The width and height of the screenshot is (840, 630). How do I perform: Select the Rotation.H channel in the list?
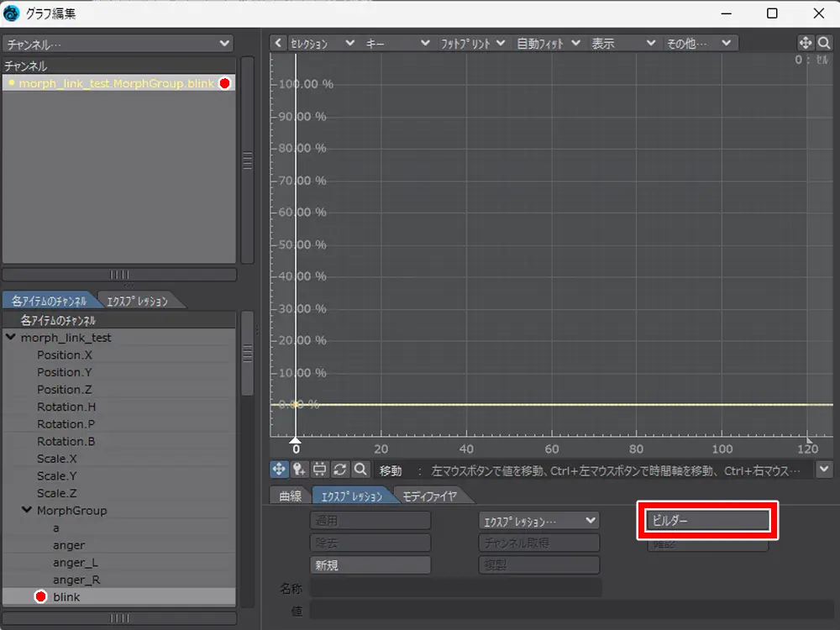click(x=66, y=407)
